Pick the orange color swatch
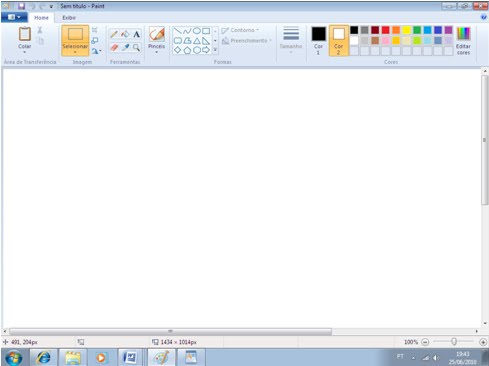Image resolution: width=489 pixels, height=366 pixels. [x=396, y=30]
